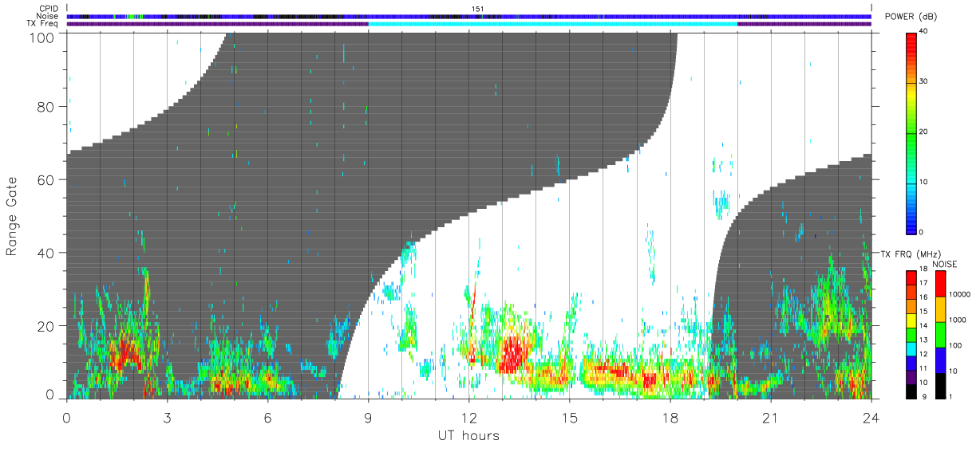Click the TX Freq row label
Viewport: 980px width, 452px height.
pos(44,24)
